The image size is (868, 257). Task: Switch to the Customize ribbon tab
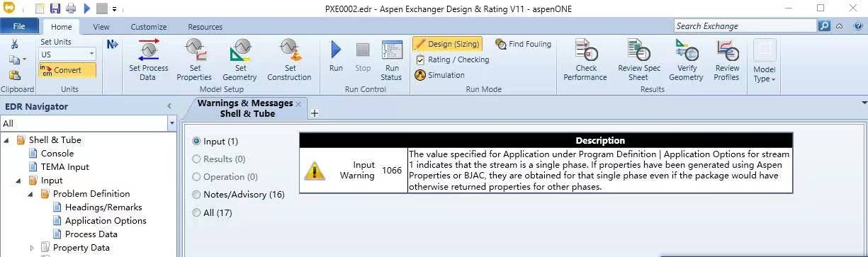pos(149,27)
